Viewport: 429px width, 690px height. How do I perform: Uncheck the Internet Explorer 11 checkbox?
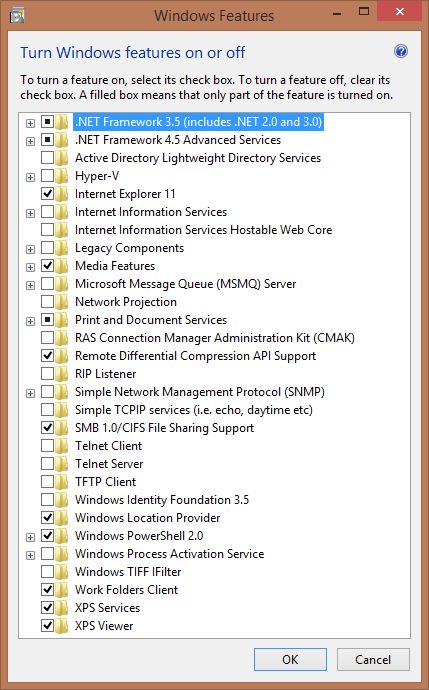pos(48,194)
